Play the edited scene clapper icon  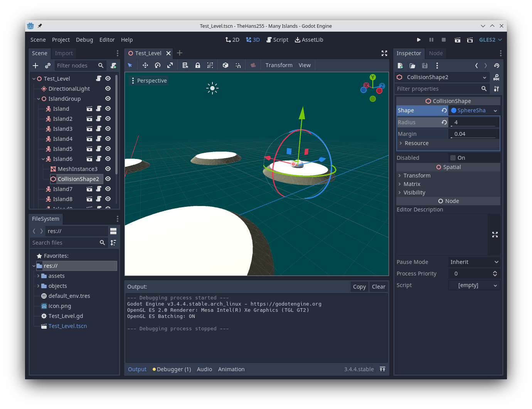458,40
